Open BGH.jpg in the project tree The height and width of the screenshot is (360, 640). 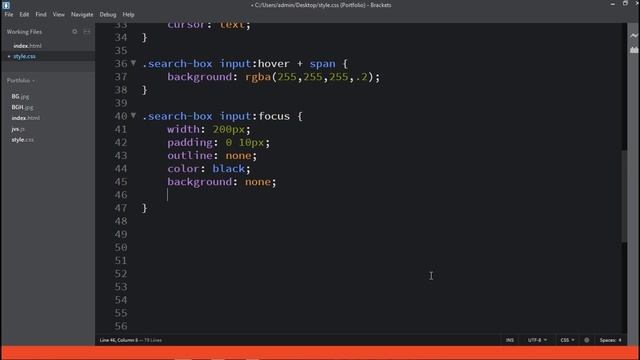click(x=22, y=107)
